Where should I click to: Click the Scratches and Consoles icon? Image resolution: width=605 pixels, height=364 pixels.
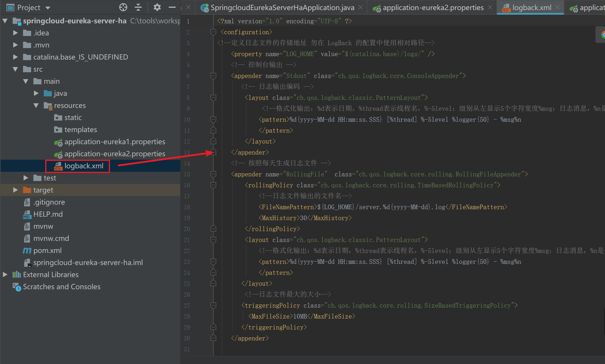tap(17, 287)
